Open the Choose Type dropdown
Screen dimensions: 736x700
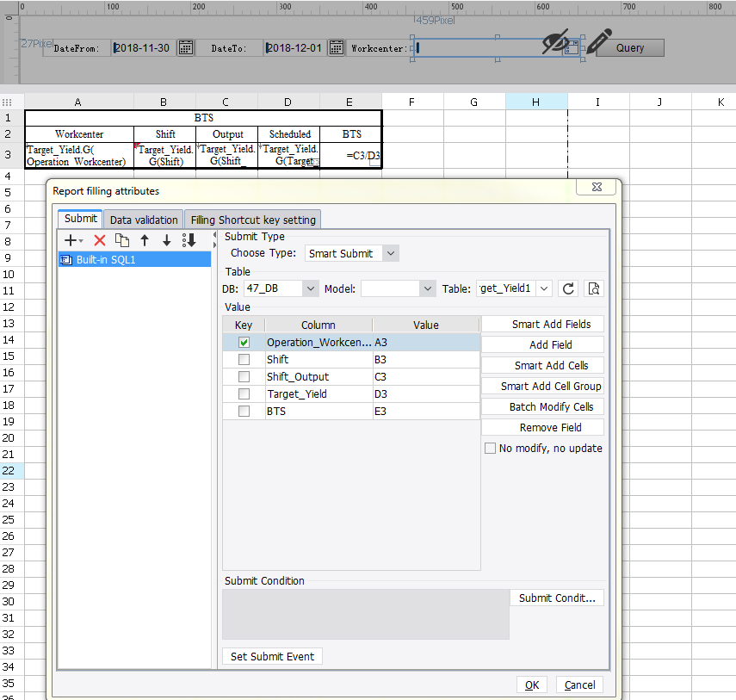390,253
